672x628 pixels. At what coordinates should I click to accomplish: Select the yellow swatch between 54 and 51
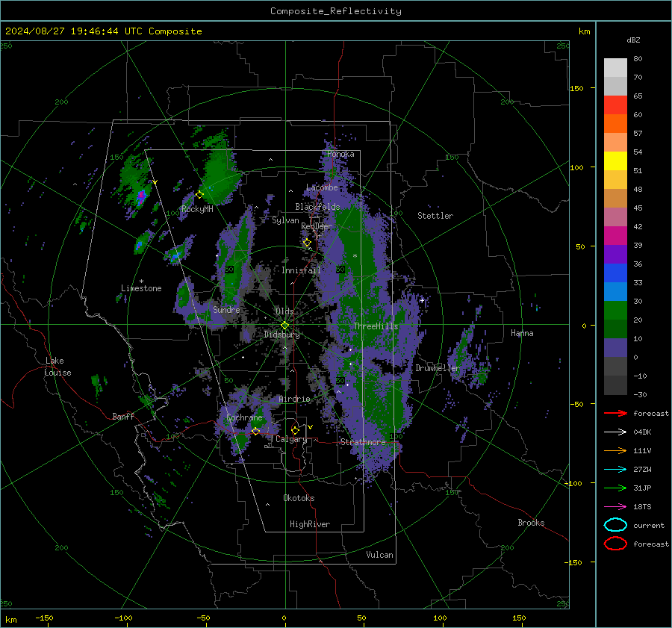(x=615, y=161)
